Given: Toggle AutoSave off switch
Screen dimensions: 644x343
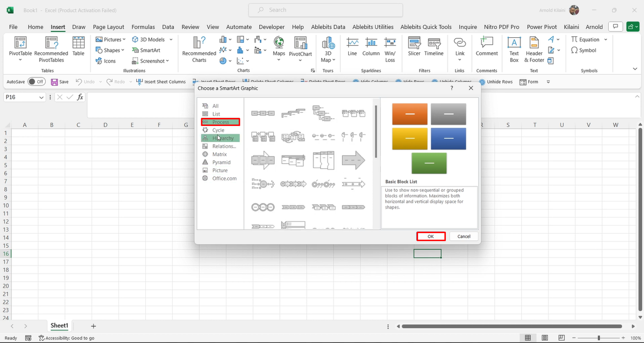Looking at the screenshot, I should click(36, 82).
